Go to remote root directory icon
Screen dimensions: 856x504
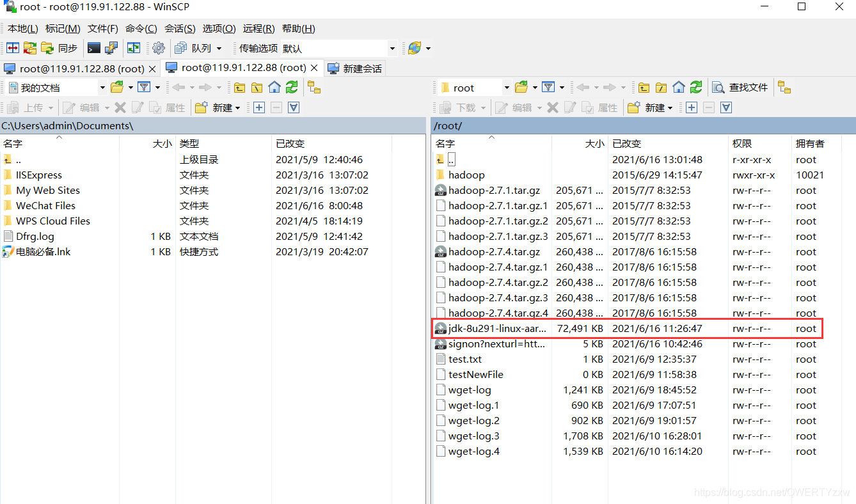coord(661,88)
